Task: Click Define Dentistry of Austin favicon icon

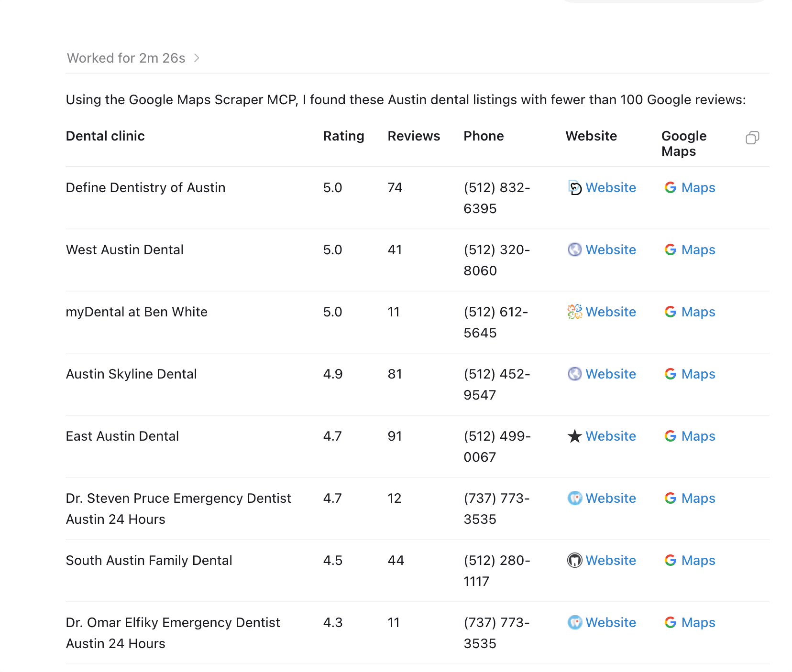Action: coord(575,188)
